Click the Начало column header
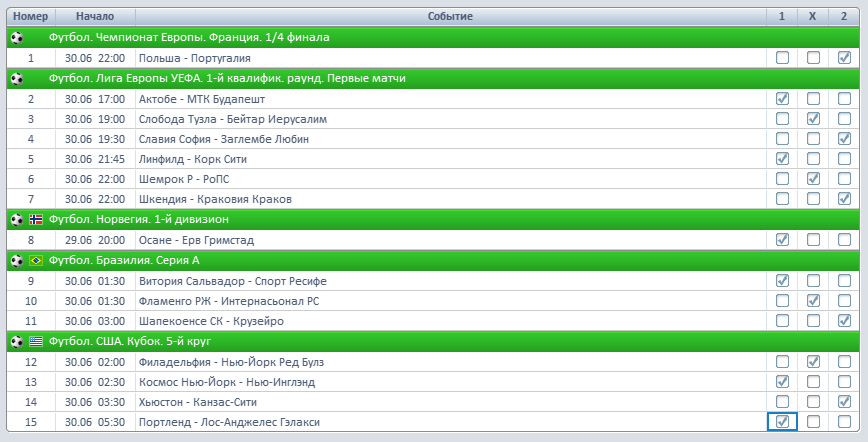This screenshot has width=868, height=442. point(95,17)
